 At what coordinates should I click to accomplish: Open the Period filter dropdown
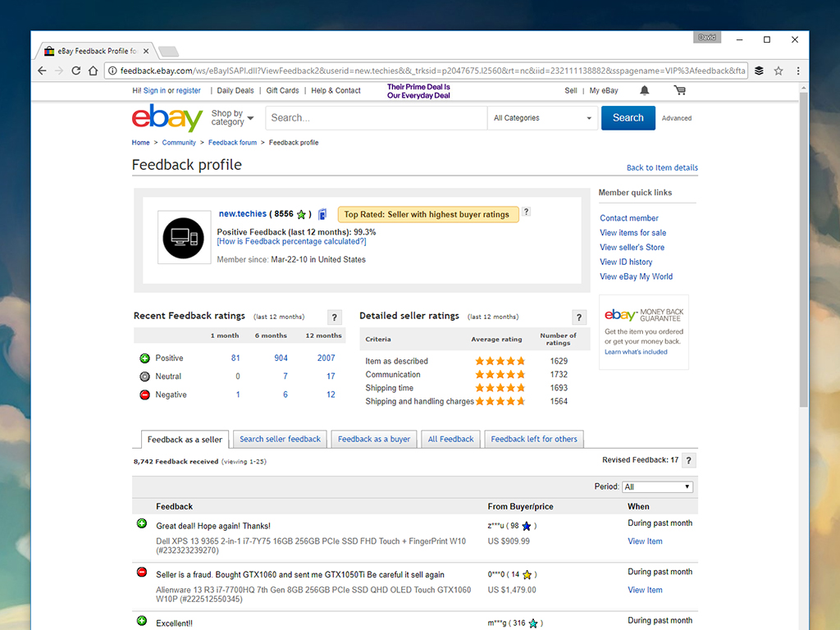[x=657, y=486]
